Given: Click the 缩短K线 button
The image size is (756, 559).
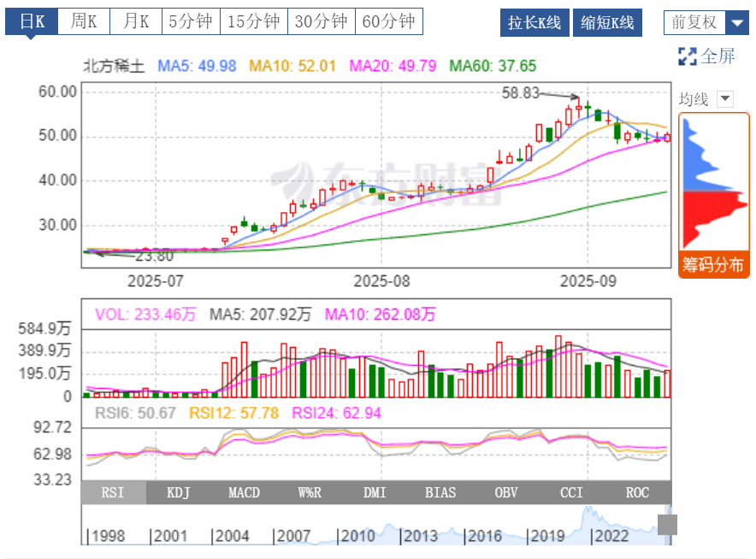Looking at the screenshot, I should [607, 22].
